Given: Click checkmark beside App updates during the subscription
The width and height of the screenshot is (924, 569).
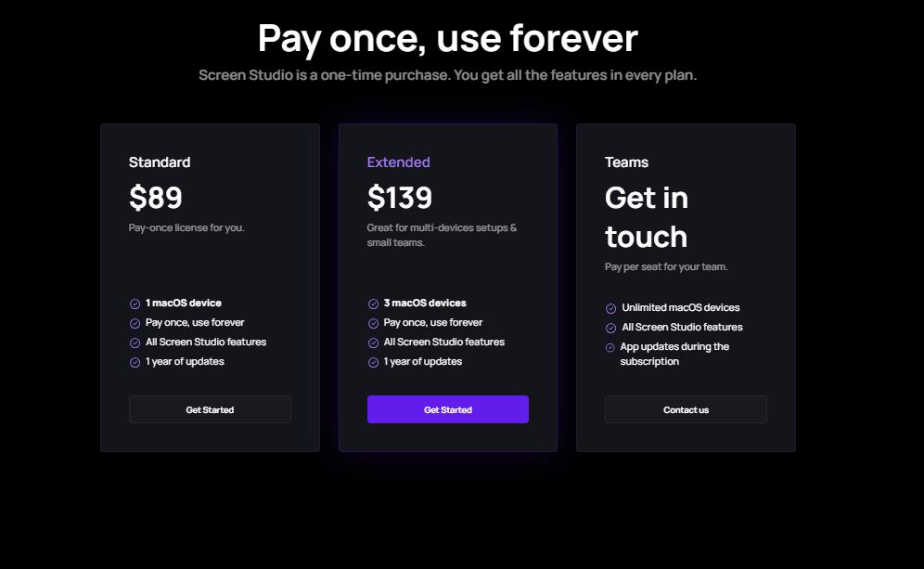Looking at the screenshot, I should [x=610, y=347].
